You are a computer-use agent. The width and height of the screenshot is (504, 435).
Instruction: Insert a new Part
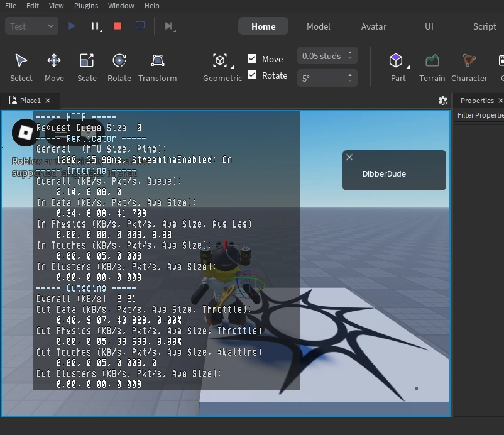click(396, 60)
